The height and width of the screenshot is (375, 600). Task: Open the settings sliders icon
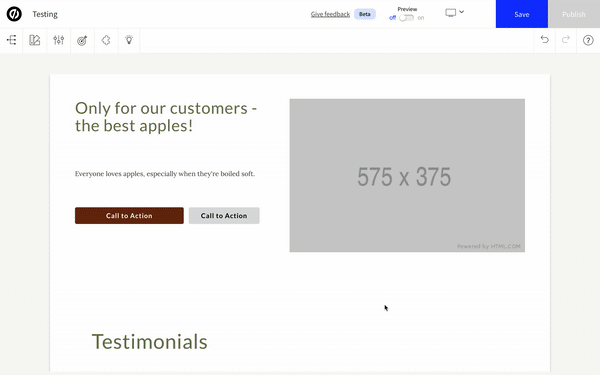(x=59, y=40)
